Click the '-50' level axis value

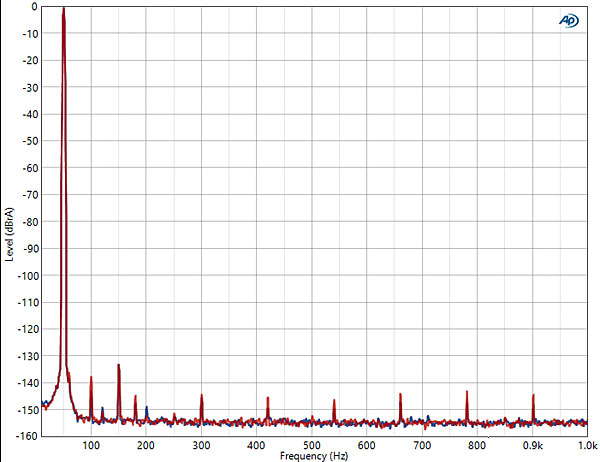(31, 141)
